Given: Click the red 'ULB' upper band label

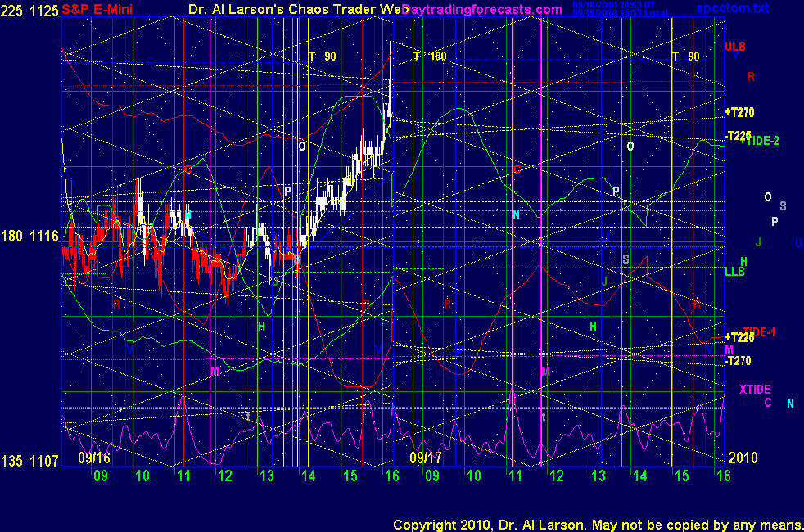Looking at the screenshot, I should tap(735, 46).
